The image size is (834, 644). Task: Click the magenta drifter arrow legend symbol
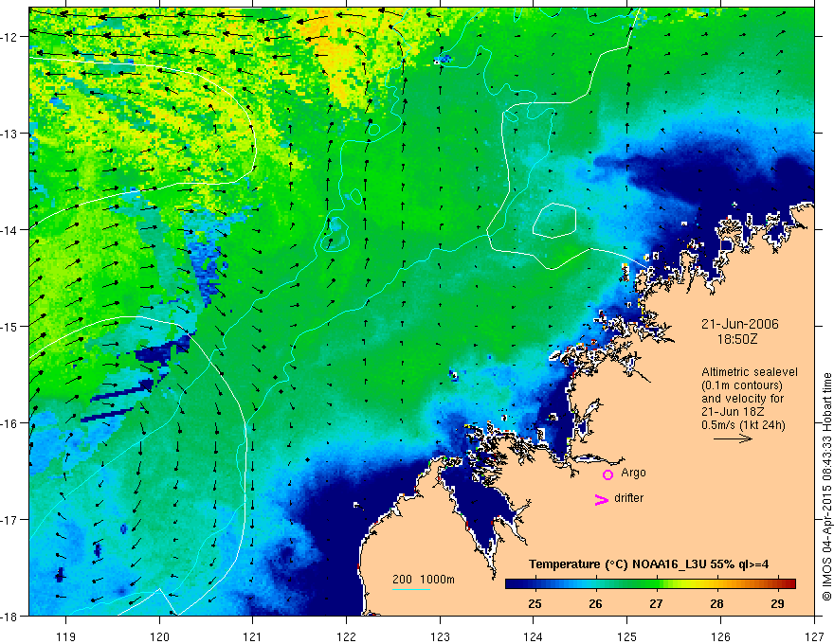click(602, 499)
